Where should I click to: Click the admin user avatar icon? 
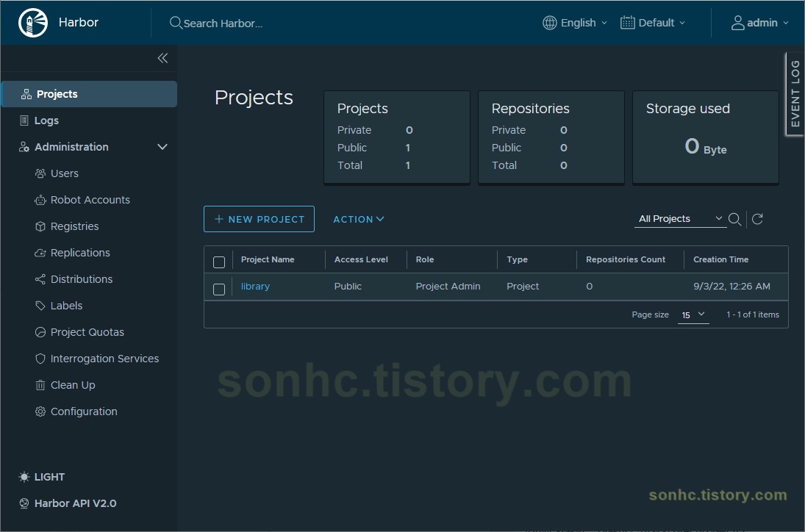click(x=738, y=23)
